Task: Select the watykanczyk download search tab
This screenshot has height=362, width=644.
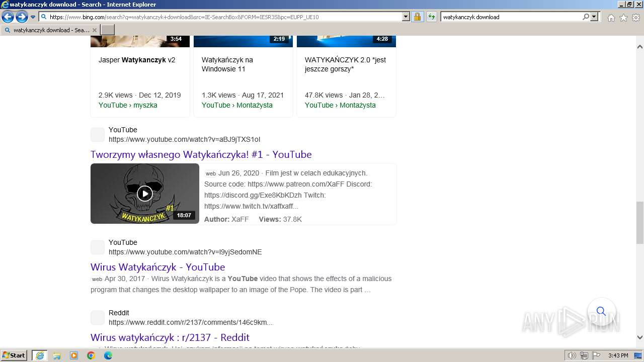Action: (x=50, y=30)
